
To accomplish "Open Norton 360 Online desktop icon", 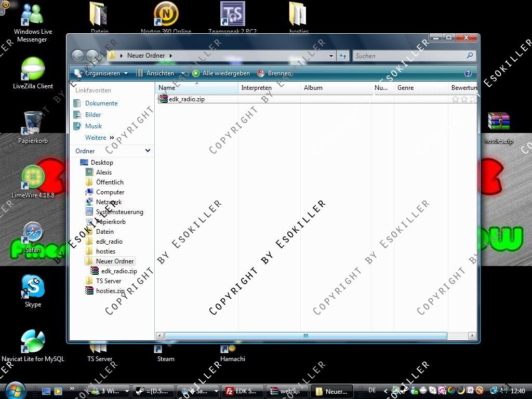I will point(166,17).
